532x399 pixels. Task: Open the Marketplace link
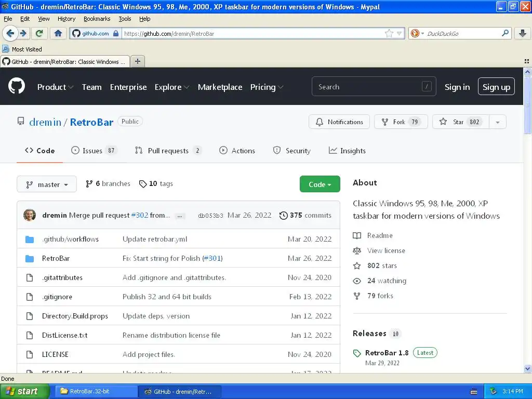(220, 87)
